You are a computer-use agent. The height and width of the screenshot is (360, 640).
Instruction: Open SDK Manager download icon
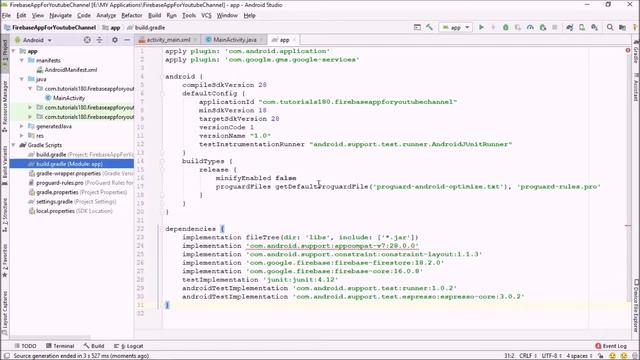pos(594,27)
